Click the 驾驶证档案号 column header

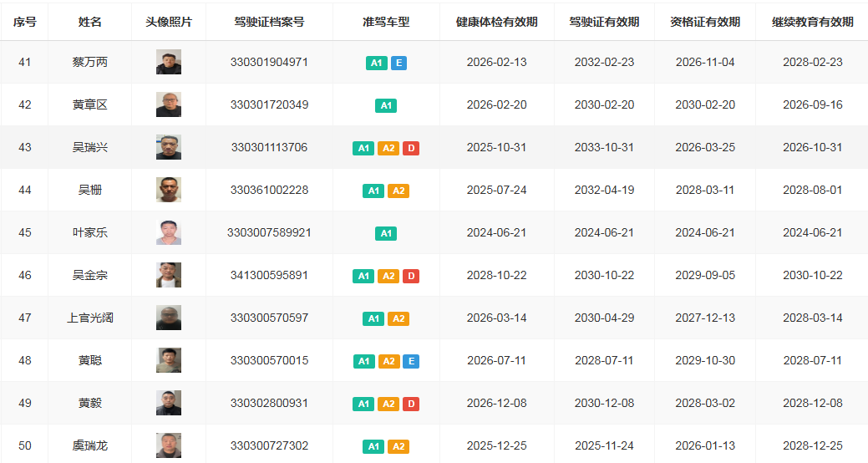point(269,22)
